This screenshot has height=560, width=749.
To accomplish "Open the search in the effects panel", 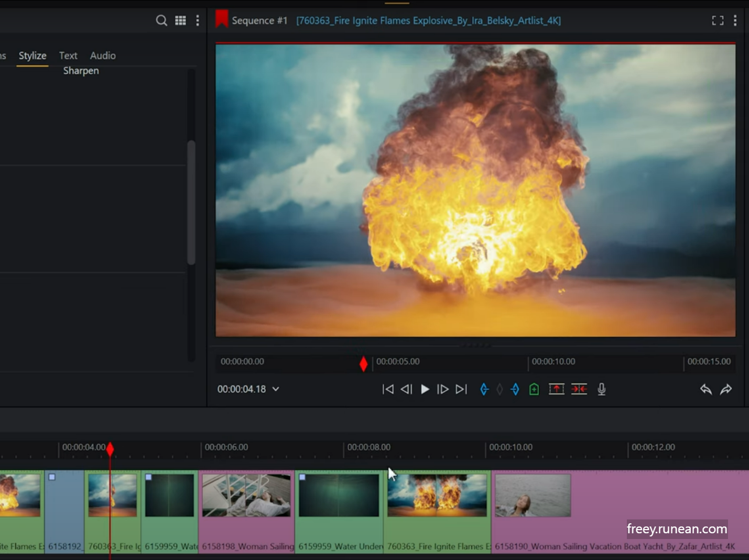I will pos(161,20).
